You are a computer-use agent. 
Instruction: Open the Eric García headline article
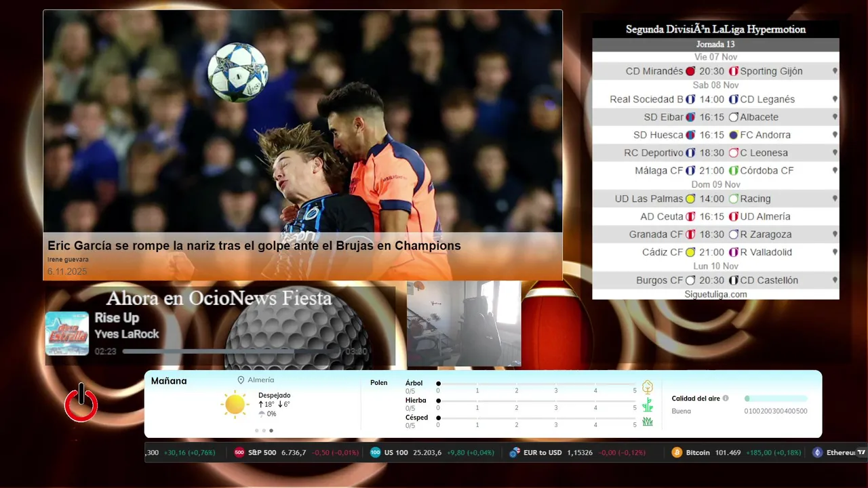(254, 246)
